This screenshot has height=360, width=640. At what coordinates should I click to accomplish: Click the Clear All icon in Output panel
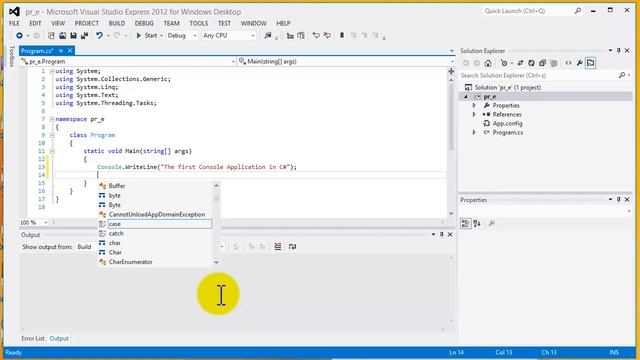[278, 247]
